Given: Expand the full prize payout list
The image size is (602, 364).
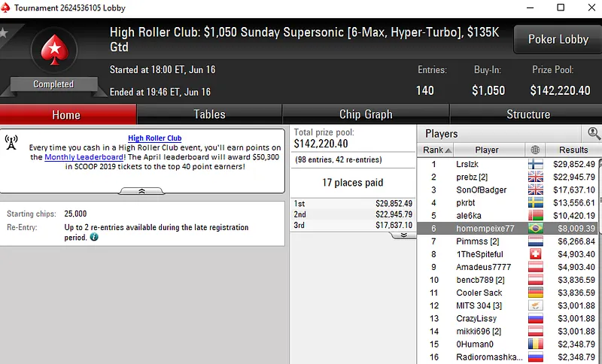Looking at the screenshot, I should tap(403, 235).
